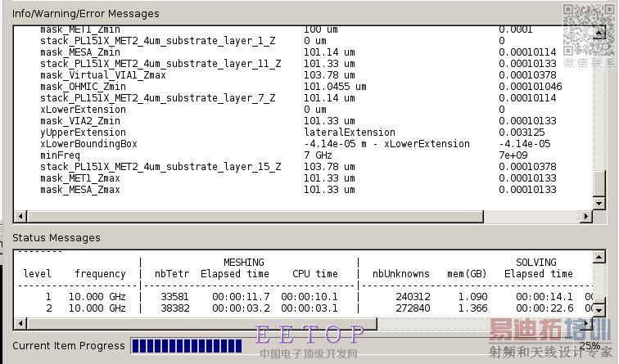Click the 38382 tetrahedra count

click(x=175, y=308)
